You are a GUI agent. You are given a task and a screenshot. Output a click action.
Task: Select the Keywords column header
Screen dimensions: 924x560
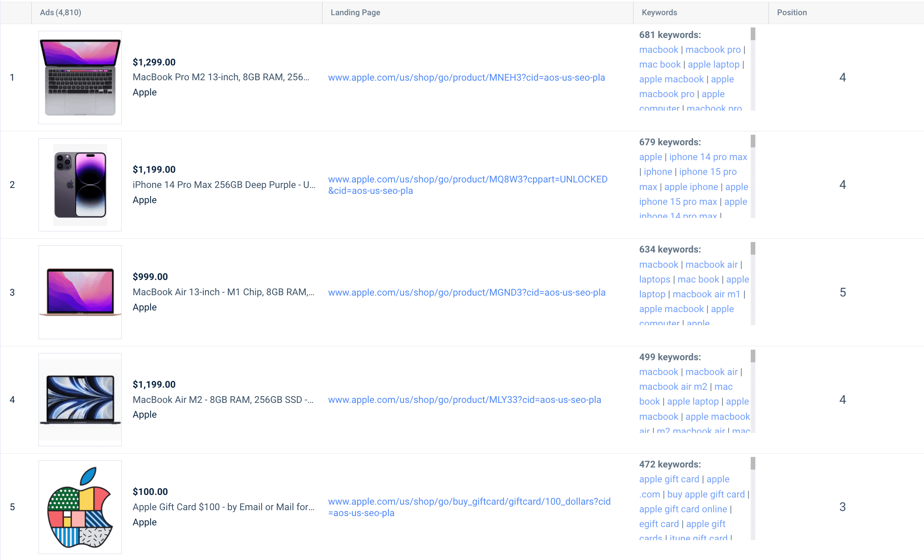(x=659, y=12)
